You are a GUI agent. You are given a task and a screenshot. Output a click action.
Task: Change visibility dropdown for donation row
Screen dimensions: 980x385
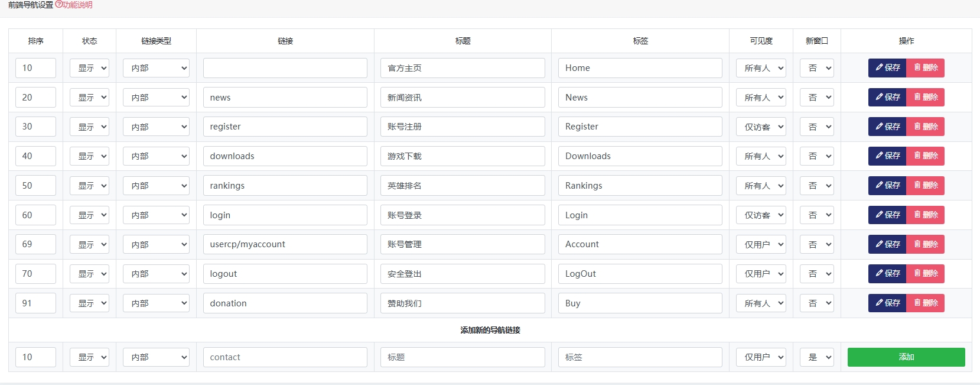pos(761,303)
